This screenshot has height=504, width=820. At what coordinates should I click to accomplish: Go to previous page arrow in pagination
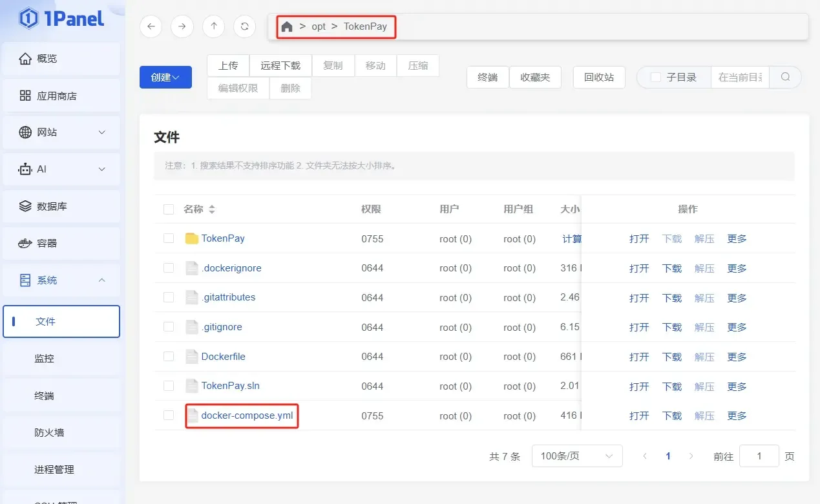pyautogui.click(x=645, y=456)
